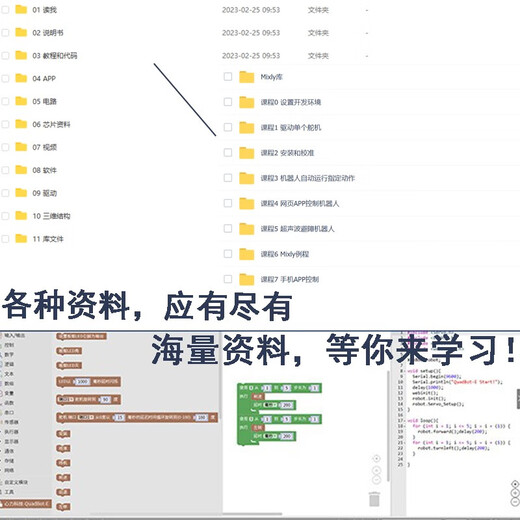Click the 90 angle value in servo block
Screen dimensions: 520x520
pyautogui.click(x=105, y=399)
